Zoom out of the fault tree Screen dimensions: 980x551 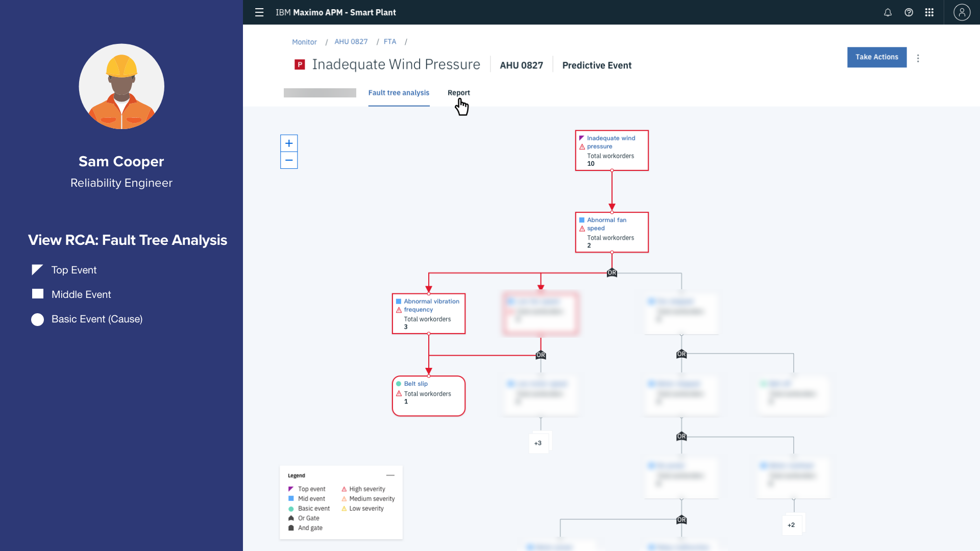[289, 160]
